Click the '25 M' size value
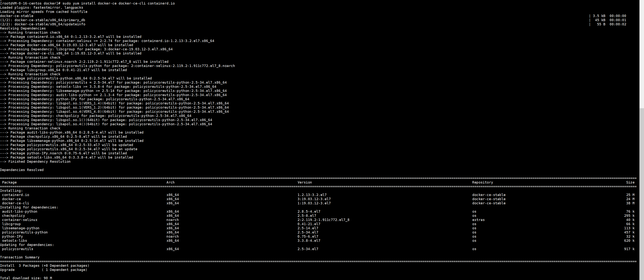 point(630,195)
